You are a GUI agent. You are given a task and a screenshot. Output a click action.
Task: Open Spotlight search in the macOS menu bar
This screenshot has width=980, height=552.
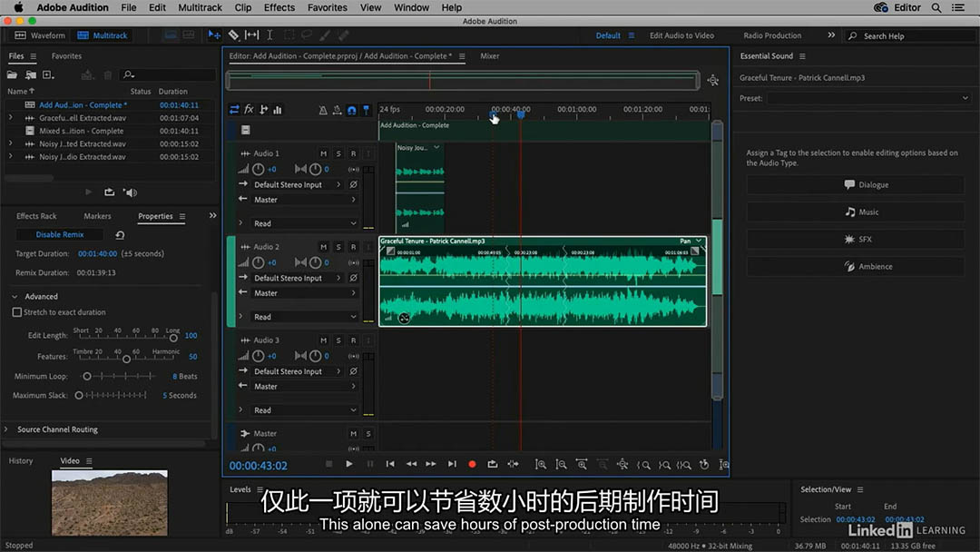936,7
